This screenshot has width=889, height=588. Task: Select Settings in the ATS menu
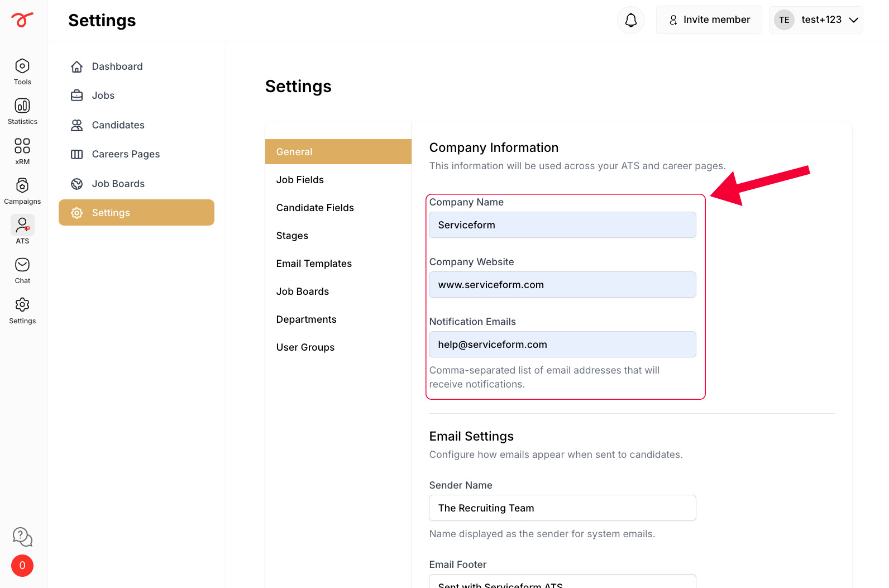click(136, 213)
